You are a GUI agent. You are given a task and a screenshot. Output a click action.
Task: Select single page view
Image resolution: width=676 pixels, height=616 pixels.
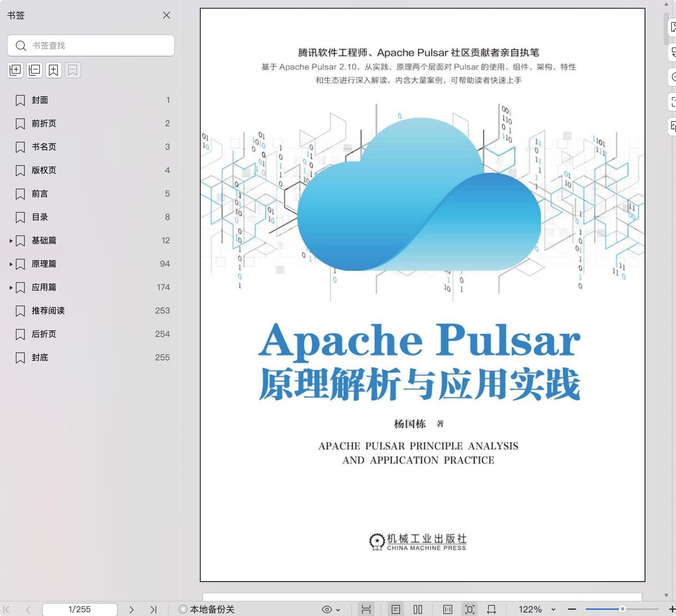click(x=396, y=609)
